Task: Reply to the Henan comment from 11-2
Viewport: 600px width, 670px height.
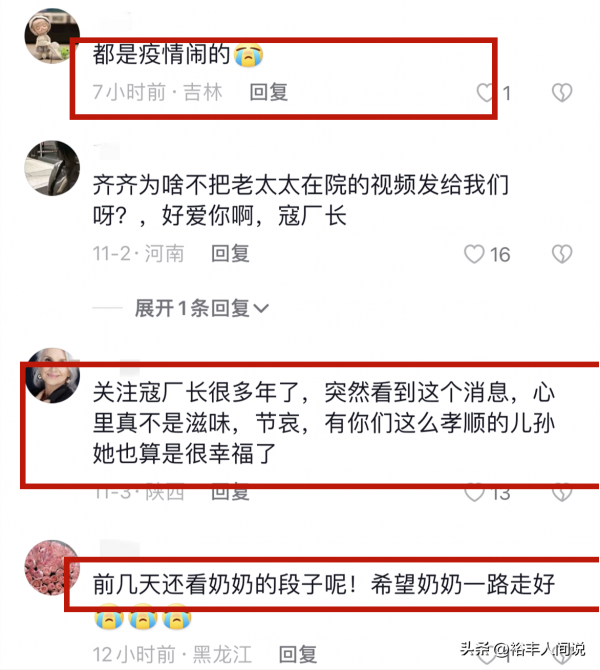Action: [x=230, y=254]
